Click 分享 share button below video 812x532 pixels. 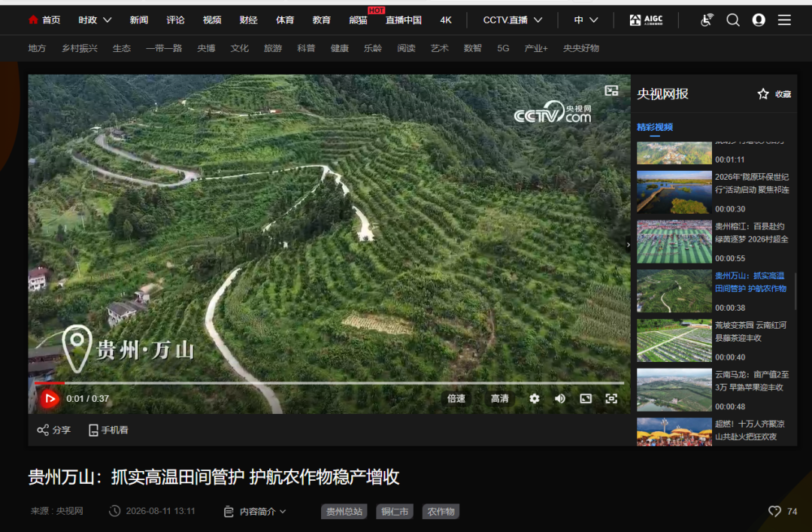click(x=54, y=430)
